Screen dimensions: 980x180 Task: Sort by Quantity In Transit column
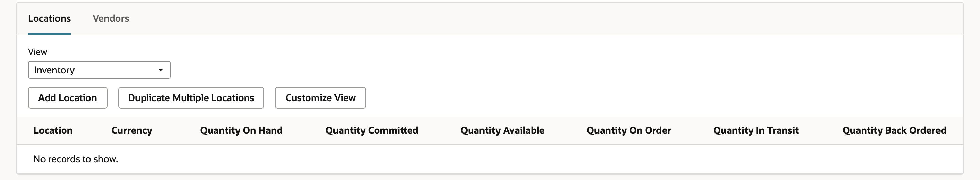pos(755,130)
